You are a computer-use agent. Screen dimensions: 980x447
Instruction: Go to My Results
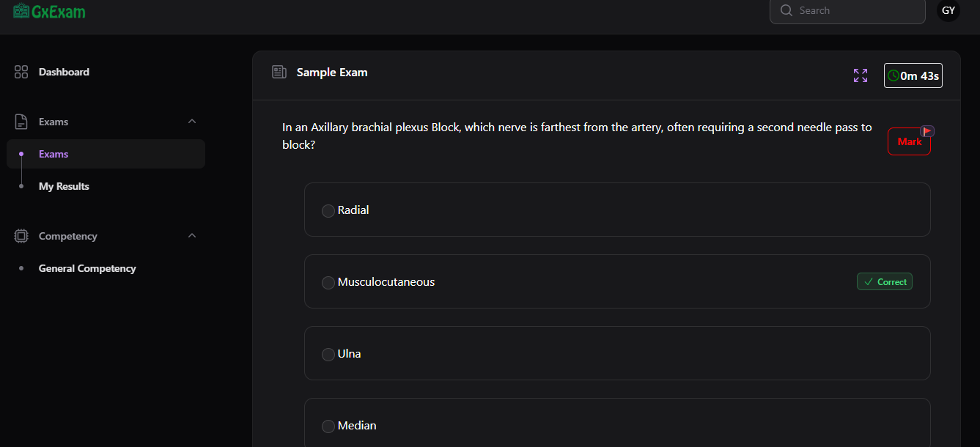[64, 185]
